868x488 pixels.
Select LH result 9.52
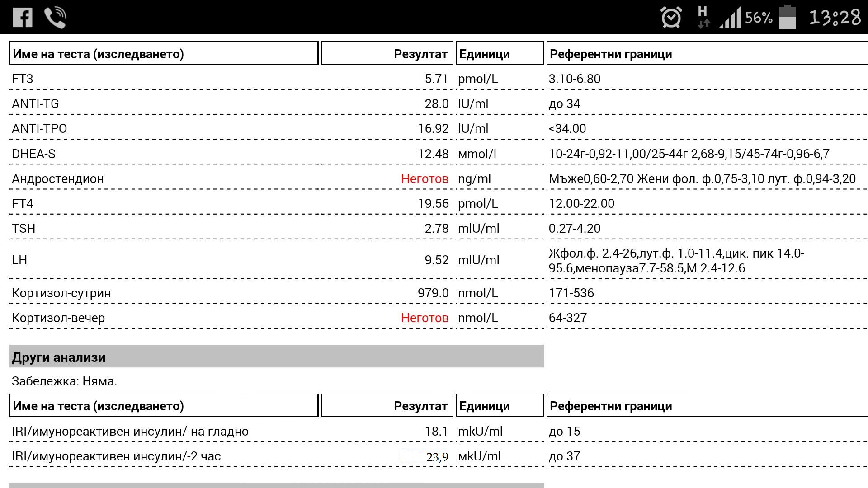[436, 260]
